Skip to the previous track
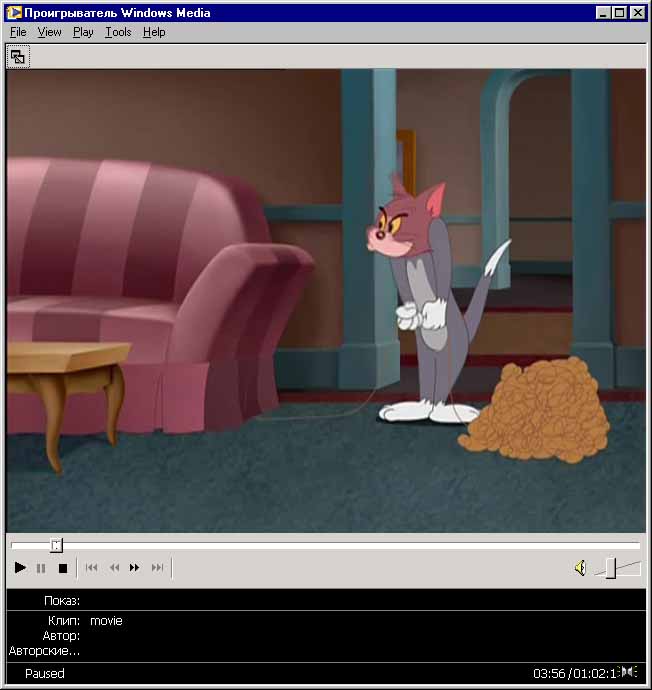This screenshot has height=690, width=652. (92, 568)
